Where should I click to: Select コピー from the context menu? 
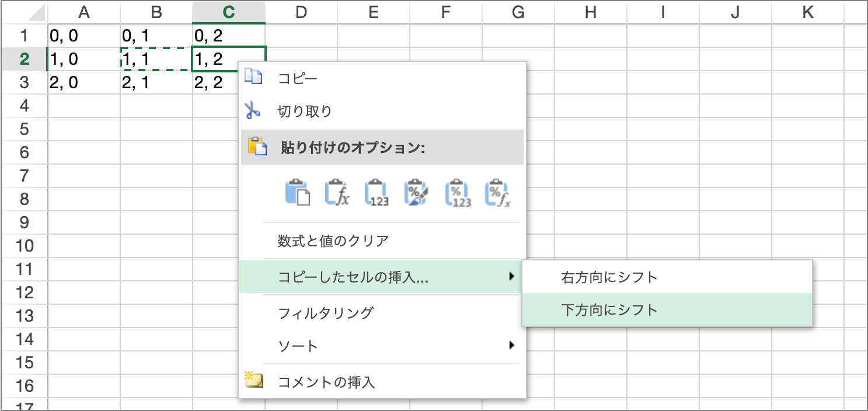(x=382, y=78)
